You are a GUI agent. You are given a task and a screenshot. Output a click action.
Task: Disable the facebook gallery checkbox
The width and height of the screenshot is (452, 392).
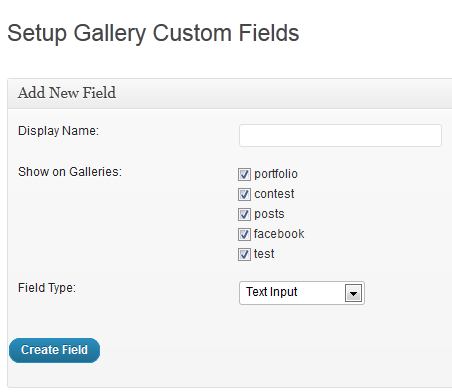244,234
